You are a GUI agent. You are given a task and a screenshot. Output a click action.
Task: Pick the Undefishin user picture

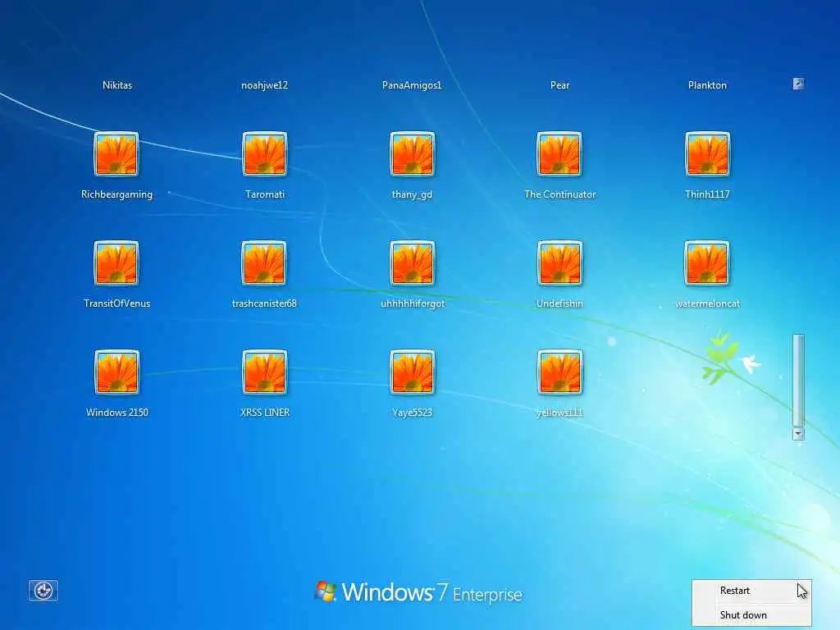(x=559, y=263)
